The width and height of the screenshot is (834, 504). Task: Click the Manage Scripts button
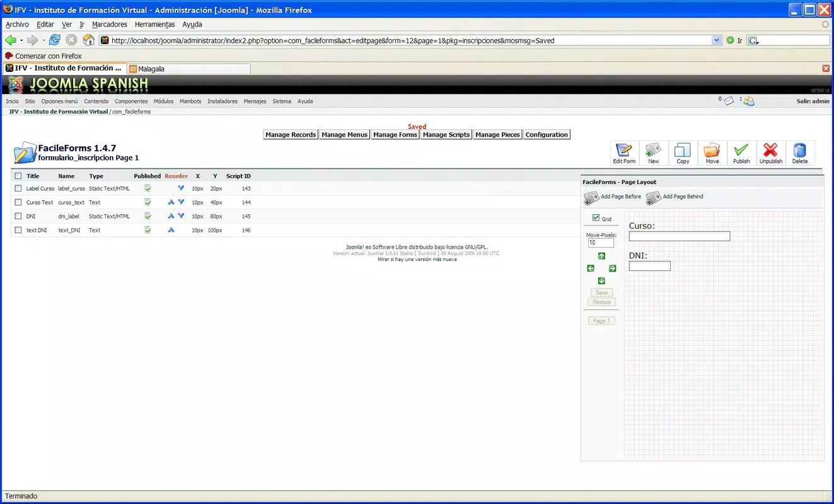[x=446, y=135]
